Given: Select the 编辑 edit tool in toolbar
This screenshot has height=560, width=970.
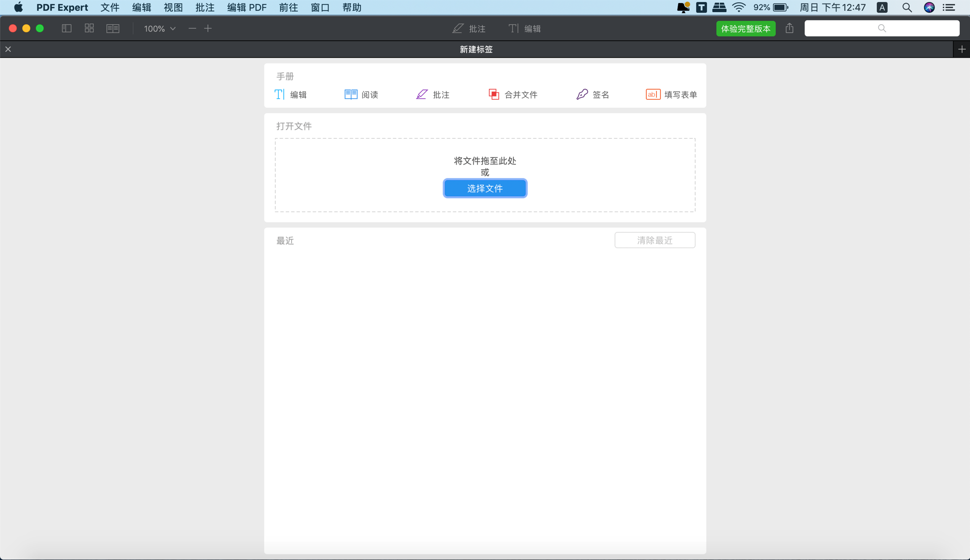Looking at the screenshot, I should (x=524, y=29).
